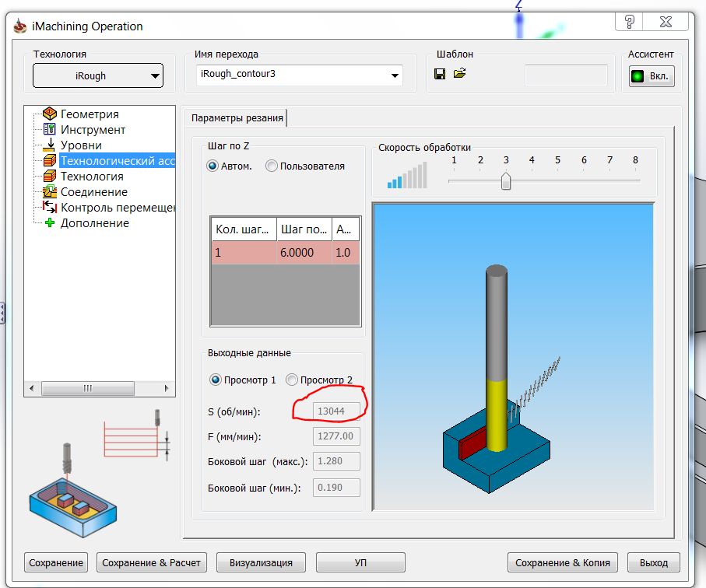Click the Кол. шаг... column header
Image resolution: width=706 pixels, height=588 pixels.
click(x=244, y=229)
